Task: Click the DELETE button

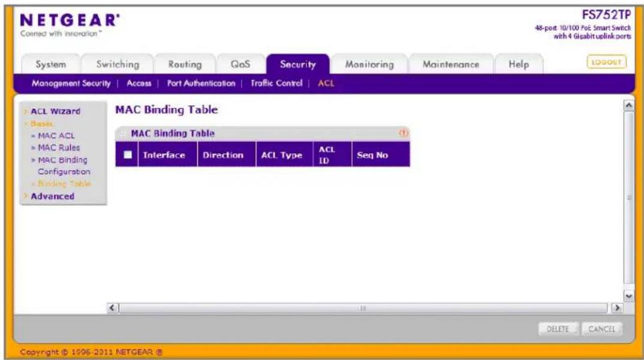Action: (x=558, y=329)
